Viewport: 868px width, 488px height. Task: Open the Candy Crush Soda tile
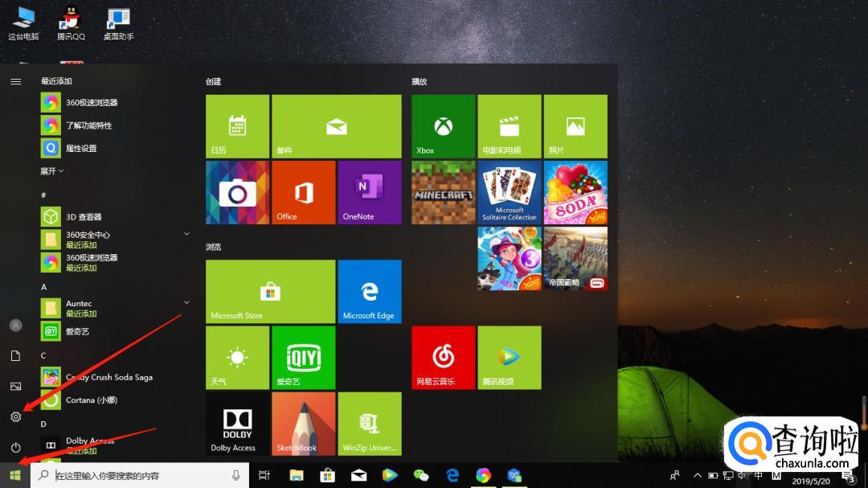(x=575, y=193)
